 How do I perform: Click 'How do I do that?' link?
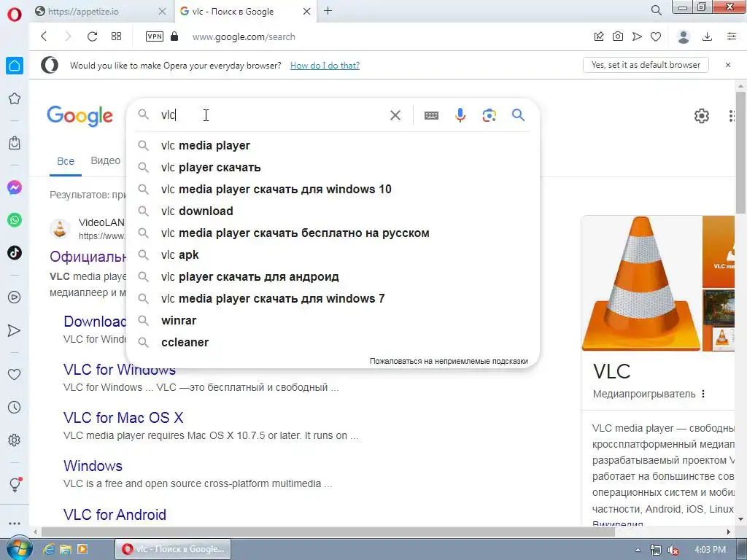tap(325, 65)
